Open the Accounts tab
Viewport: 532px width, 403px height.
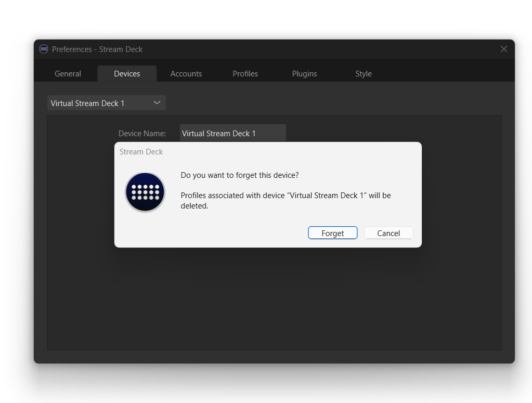coord(186,73)
